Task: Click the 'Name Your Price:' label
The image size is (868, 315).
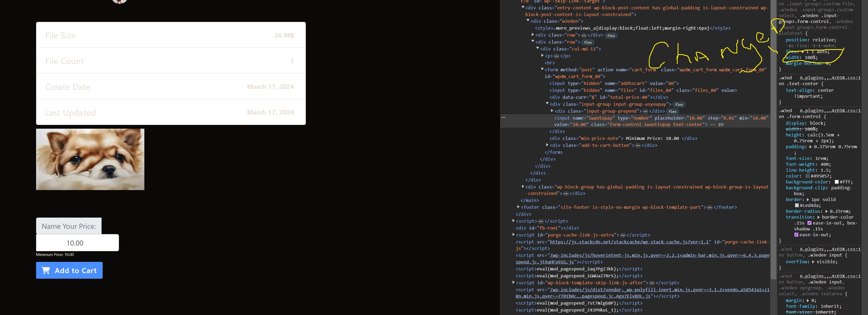Action: [69, 226]
